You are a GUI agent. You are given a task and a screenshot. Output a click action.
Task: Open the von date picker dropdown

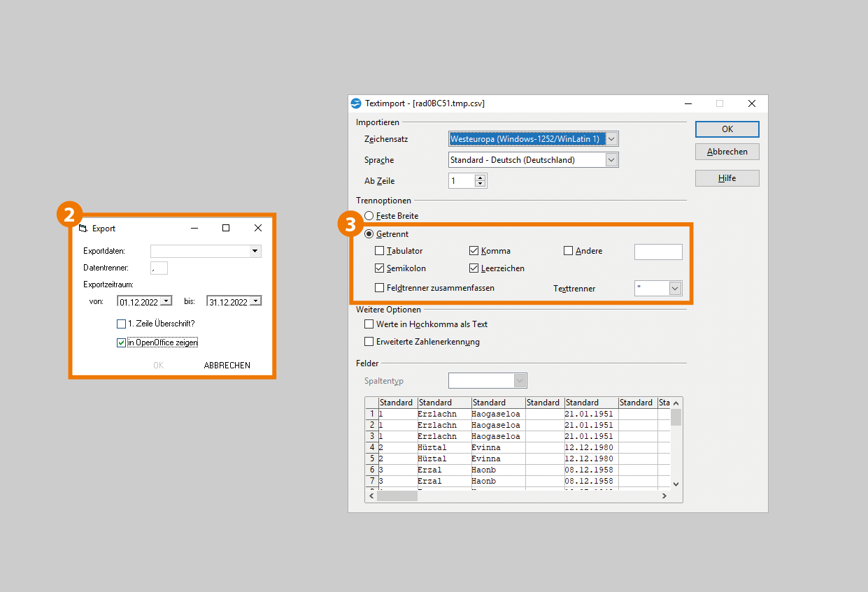coord(166,301)
